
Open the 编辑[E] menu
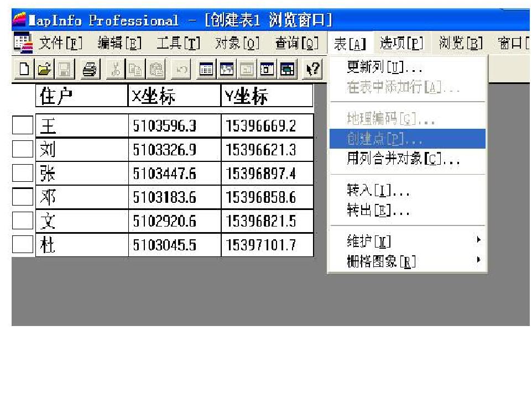tap(119, 43)
